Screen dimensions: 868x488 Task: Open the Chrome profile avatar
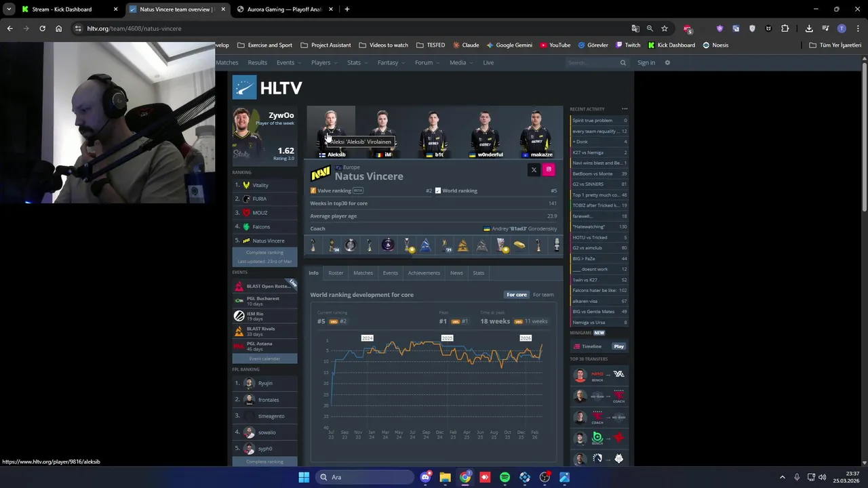(x=842, y=28)
